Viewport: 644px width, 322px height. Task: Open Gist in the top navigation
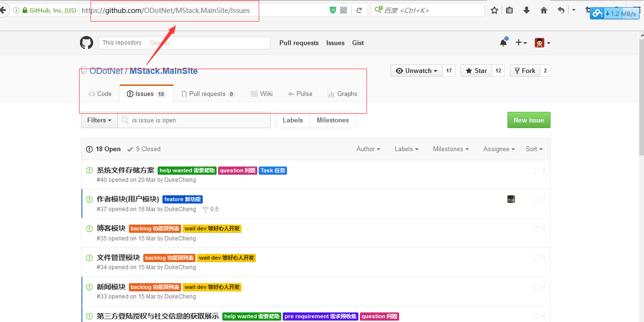358,43
